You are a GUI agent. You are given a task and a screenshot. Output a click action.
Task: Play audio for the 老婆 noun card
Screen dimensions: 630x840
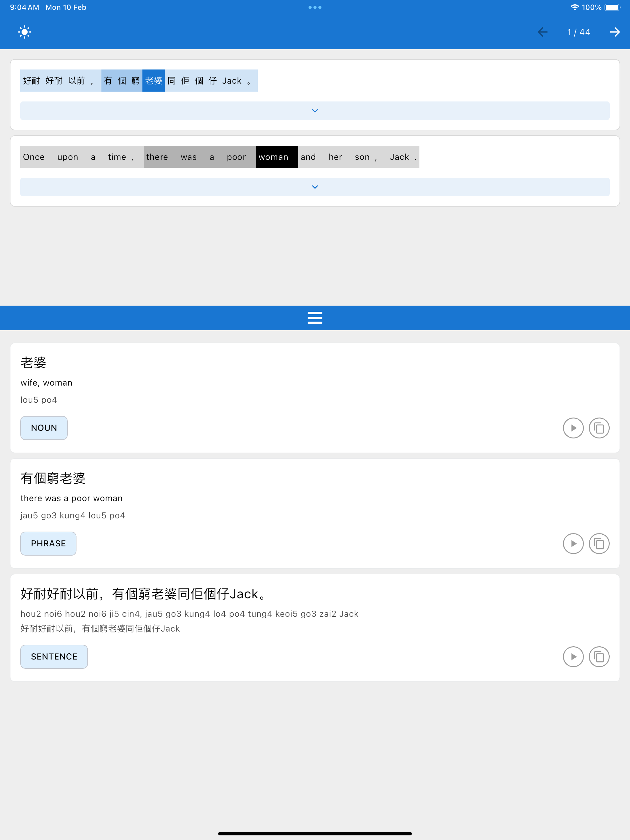click(573, 428)
